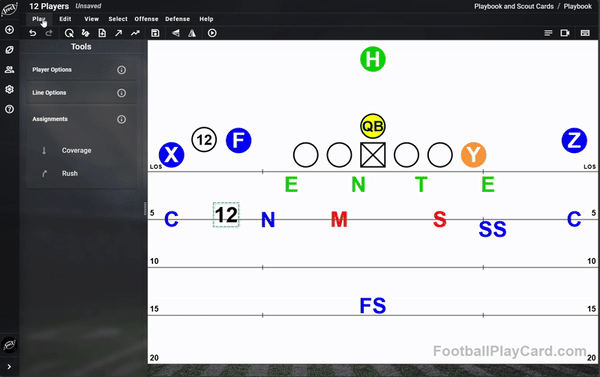Screen dimensions: 600x377
Task: Open the team people sidebar icon
Action: click(x=10, y=69)
